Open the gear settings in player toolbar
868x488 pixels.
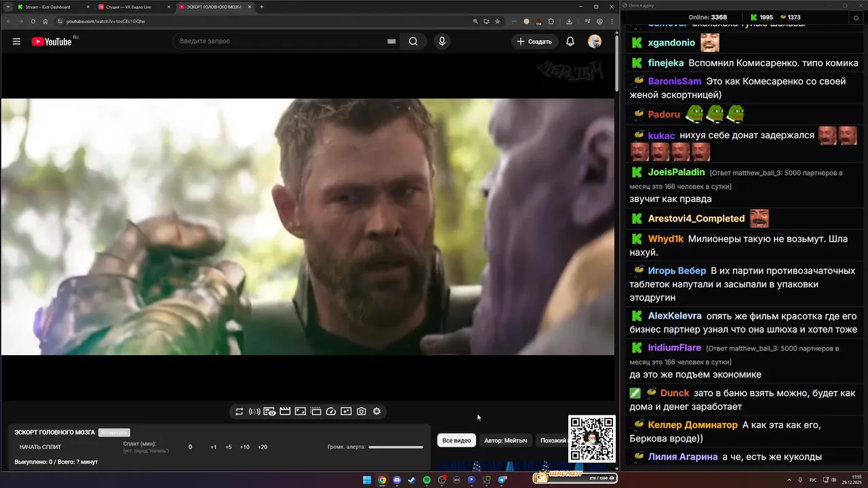(x=377, y=411)
